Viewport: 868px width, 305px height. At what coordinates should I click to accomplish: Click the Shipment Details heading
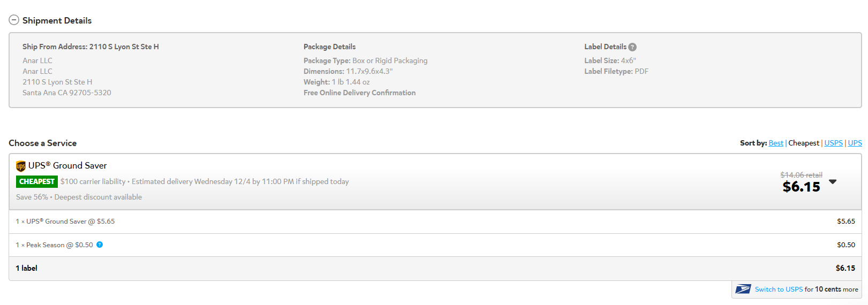(57, 20)
